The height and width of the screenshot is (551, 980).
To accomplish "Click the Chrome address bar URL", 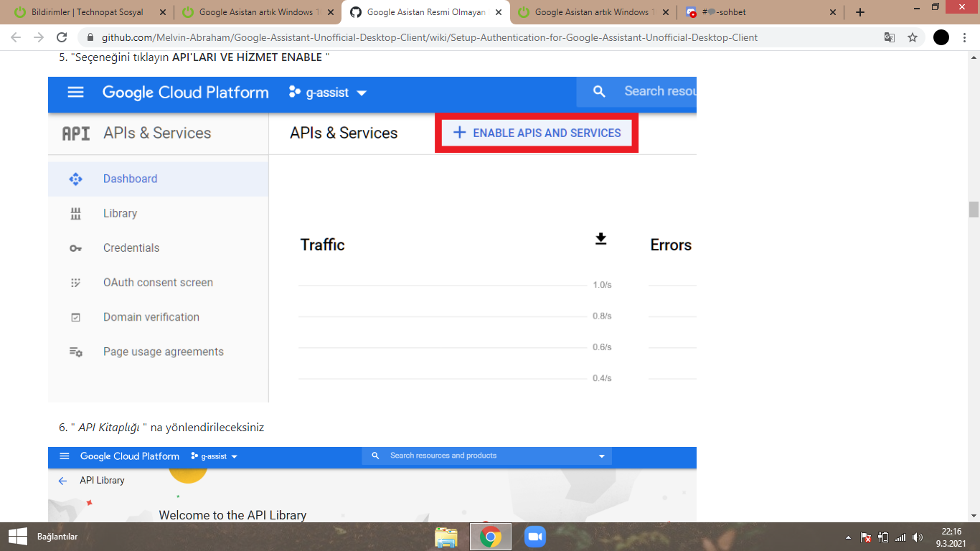I will [429, 37].
